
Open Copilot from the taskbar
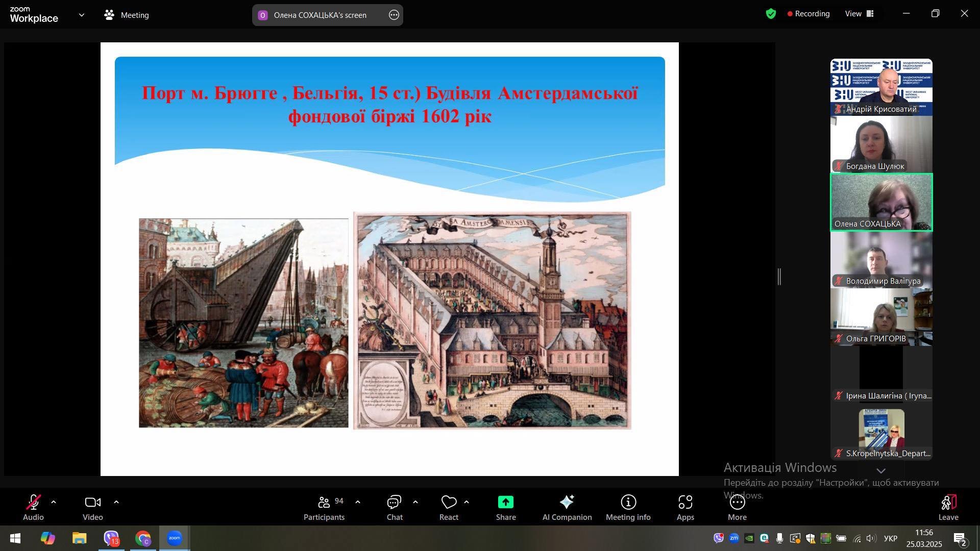pyautogui.click(x=48, y=538)
